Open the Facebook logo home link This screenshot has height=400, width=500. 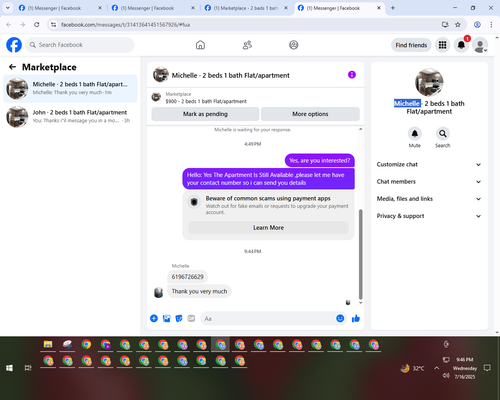tap(14, 45)
